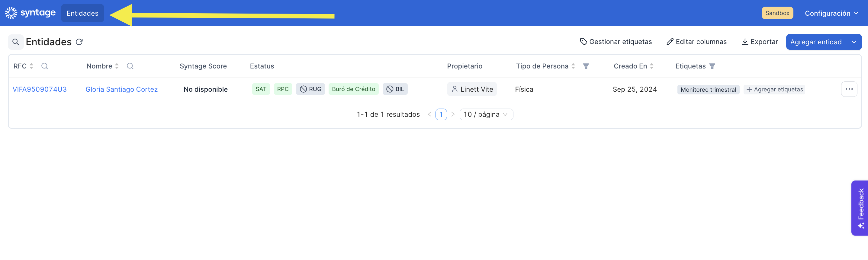The height and width of the screenshot is (260, 868).
Task: Click the RPC status badge
Action: click(283, 89)
